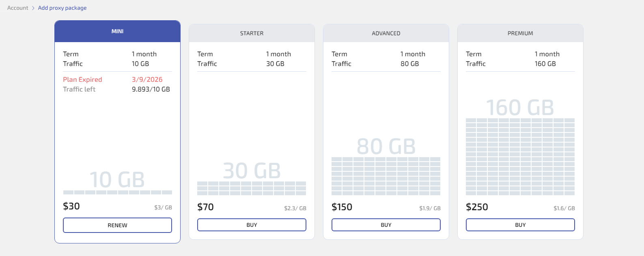Image resolution: width=644 pixels, height=256 pixels.
Task: Click the 9.893/10 GB traffic left value
Action: pyautogui.click(x=151, y=89)
